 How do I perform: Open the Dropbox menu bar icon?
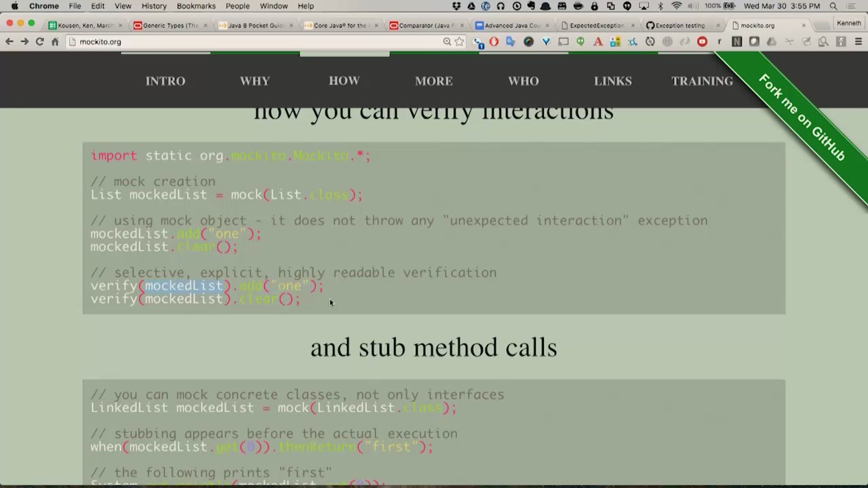pyautogui.click(x=456, y=6)
